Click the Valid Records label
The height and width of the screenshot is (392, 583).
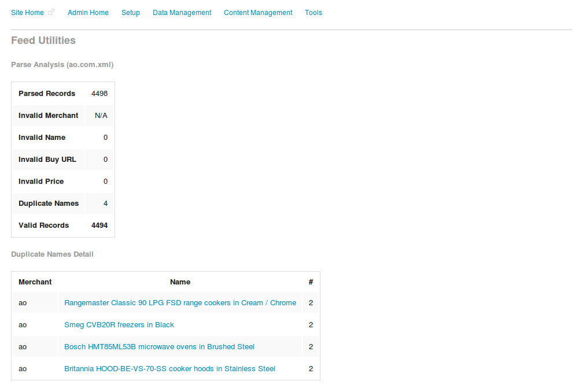43,225
